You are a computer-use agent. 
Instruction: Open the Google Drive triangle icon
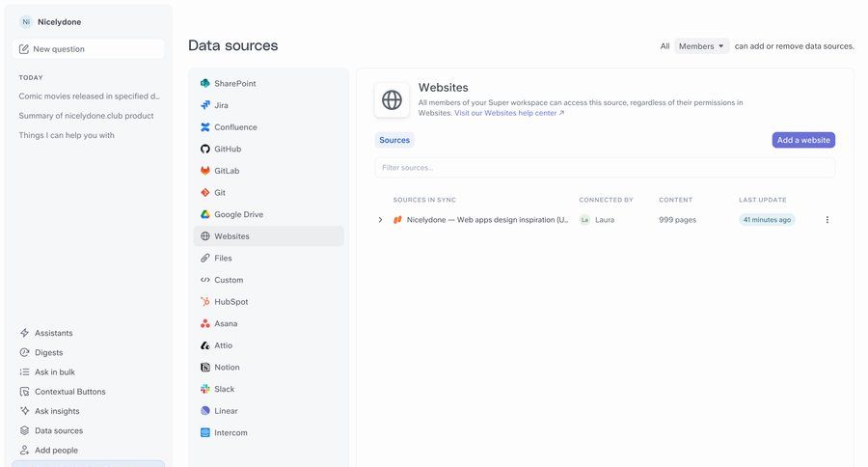(x=204, y=214)
